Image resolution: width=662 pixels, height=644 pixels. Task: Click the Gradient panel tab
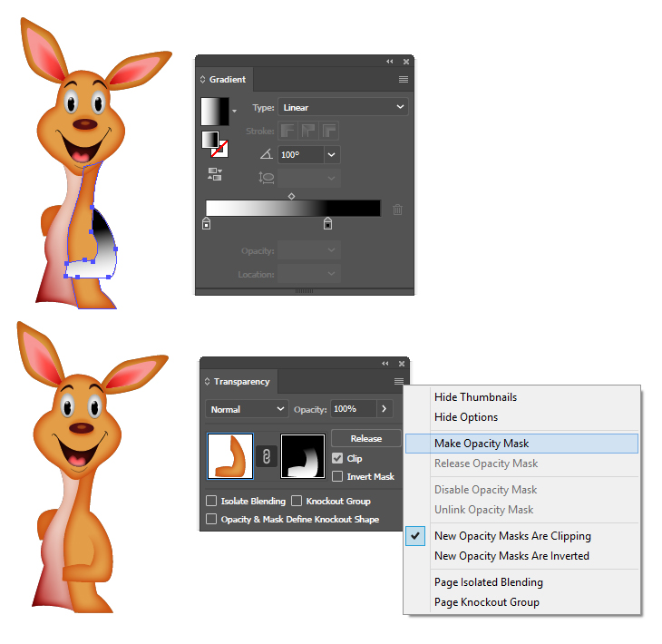pyautogui.click(x=227, y=80)
